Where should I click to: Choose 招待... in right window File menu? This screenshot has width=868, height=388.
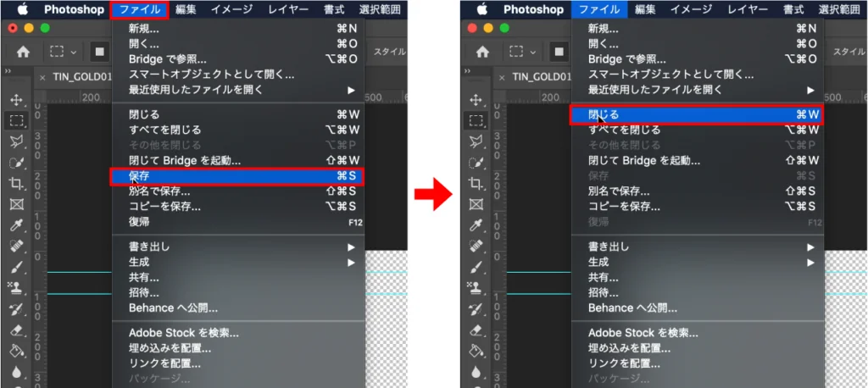(698, 293)
